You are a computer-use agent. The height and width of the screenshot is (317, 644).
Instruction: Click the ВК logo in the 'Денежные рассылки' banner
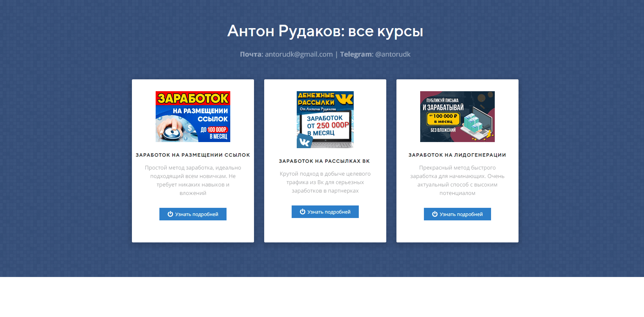click(x=346, y=98)
